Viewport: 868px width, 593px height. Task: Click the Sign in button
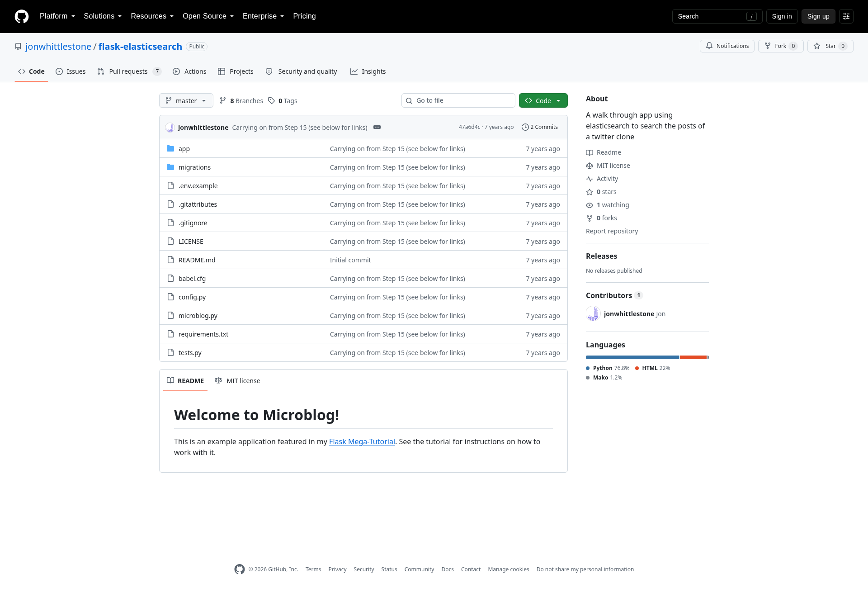pyautogui.click(x=782, y=16)
